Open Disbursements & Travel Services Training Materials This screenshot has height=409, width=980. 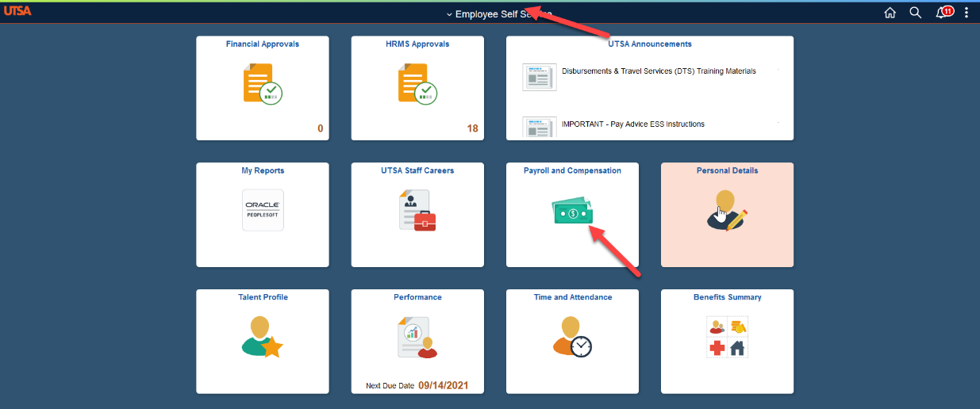click(658, 71)
